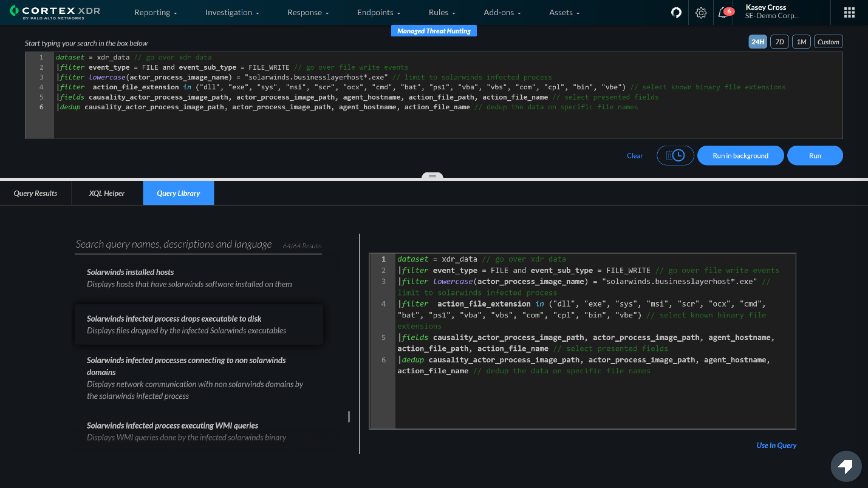Viewport: 868px width, 488px height.
Task: Click the query list scrollbar thumb
Action: pos(349,416)
